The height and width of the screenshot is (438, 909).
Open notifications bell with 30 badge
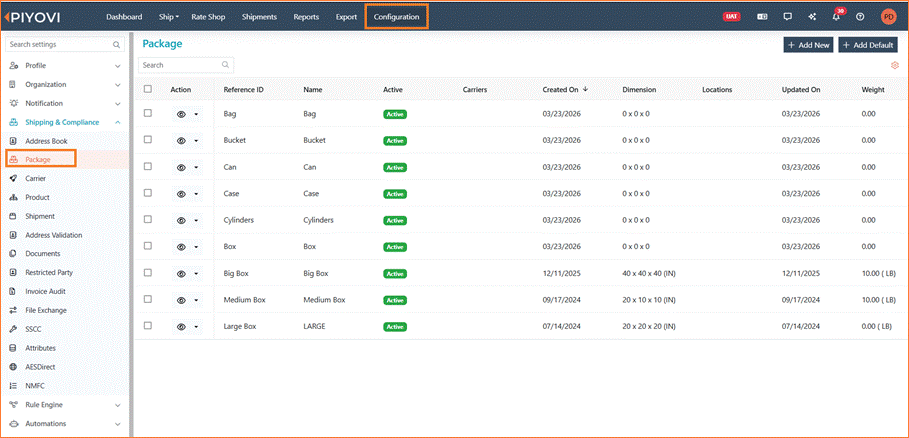click(x=836, y=16)
